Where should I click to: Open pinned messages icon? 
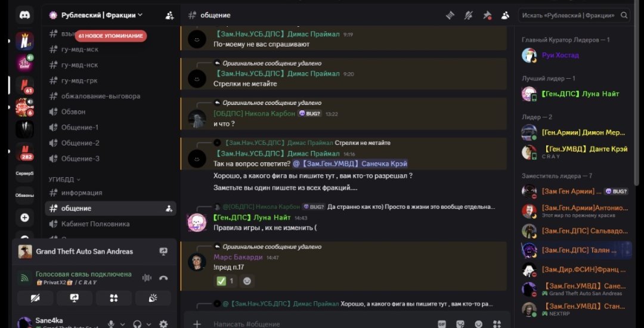point(487,15)
